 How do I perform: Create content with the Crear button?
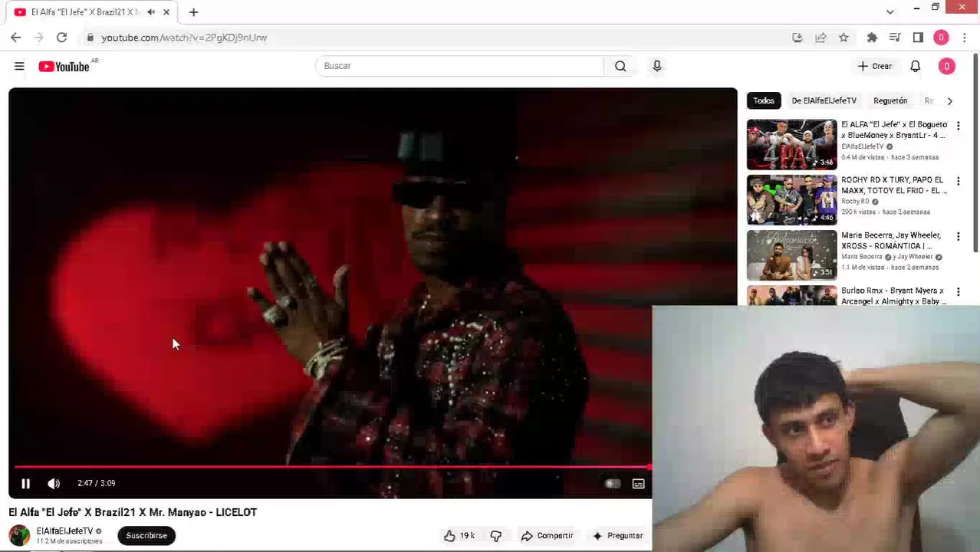point(875,67)
